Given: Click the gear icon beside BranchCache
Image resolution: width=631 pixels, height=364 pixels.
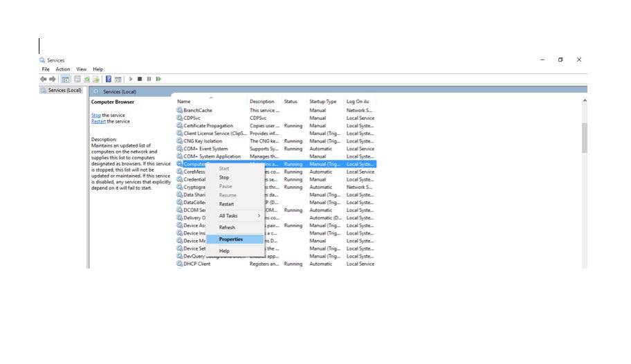Looking at the screenshot, I should [179, 110].
